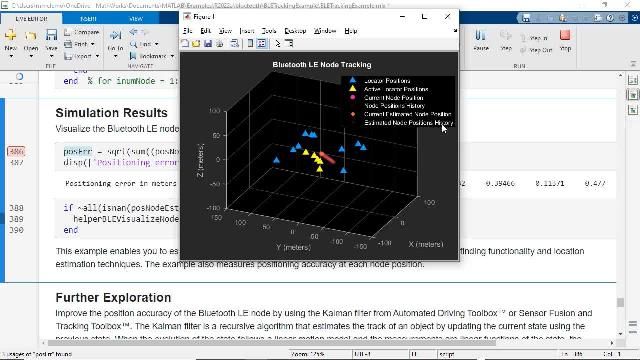Click the Step Out button
This screenshot has width=640, height=360.
(536, 50)
